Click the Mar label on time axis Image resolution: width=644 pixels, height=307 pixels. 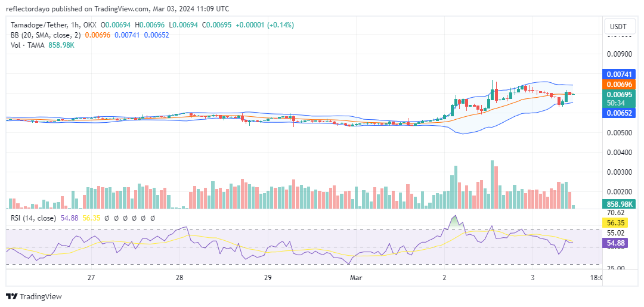(355, 277)
